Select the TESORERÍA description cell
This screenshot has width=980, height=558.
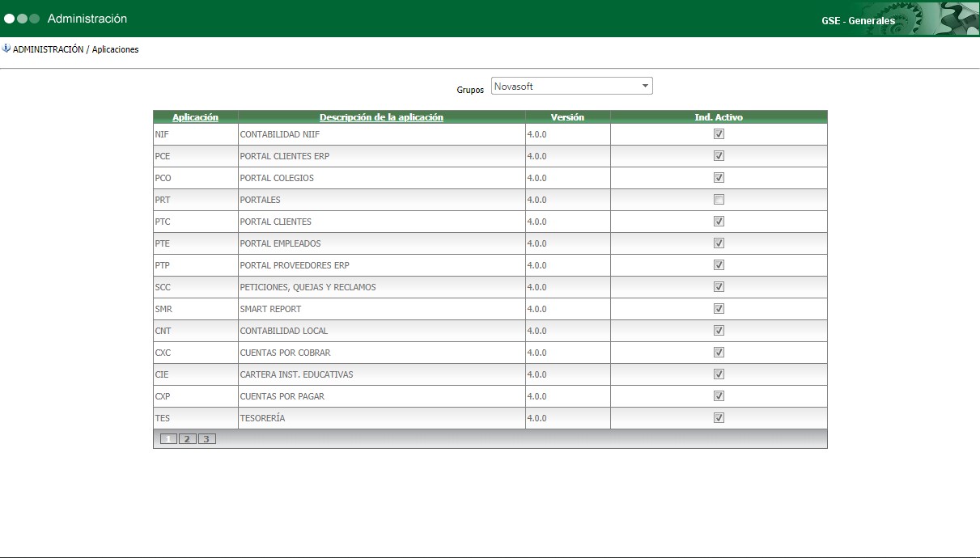coord(382,418)
